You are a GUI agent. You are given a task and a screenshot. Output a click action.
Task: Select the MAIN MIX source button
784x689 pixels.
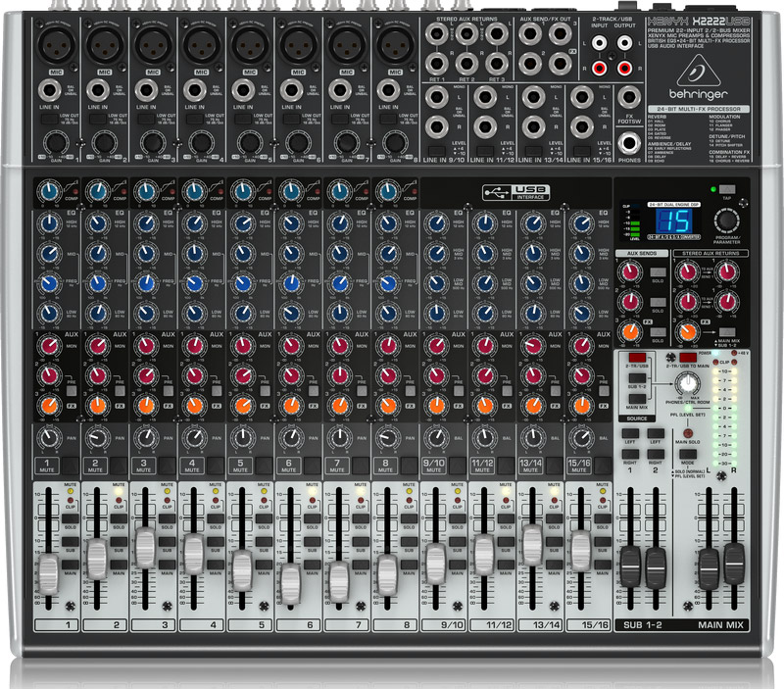click(x=637, y=399)
